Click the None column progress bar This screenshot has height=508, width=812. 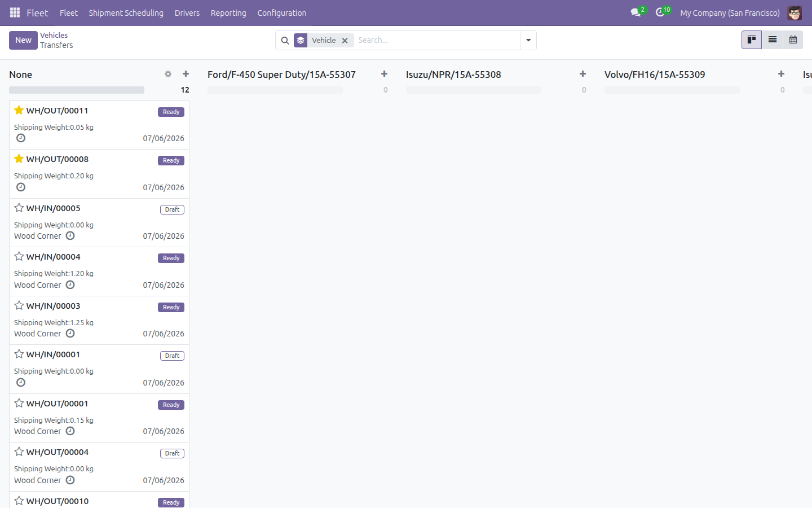(77, 90)
